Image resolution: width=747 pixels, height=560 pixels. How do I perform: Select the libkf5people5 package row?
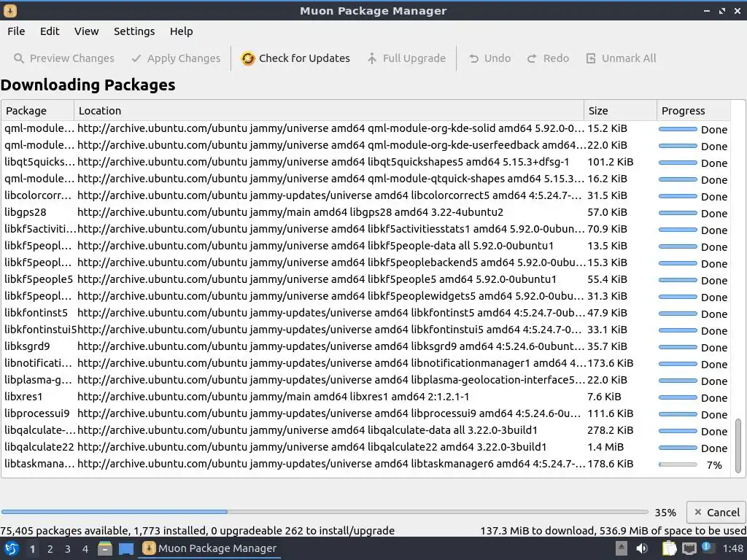coord(366,279)
